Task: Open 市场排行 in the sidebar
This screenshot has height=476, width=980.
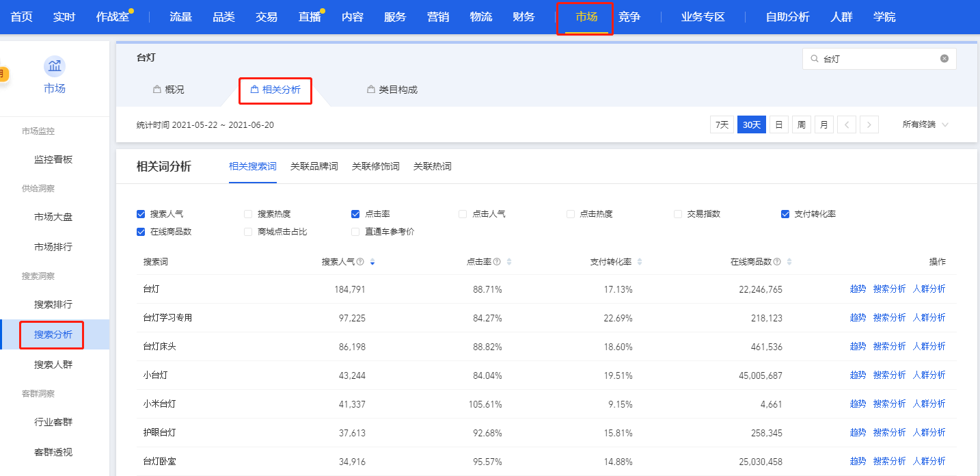Action: coord(53,247)
